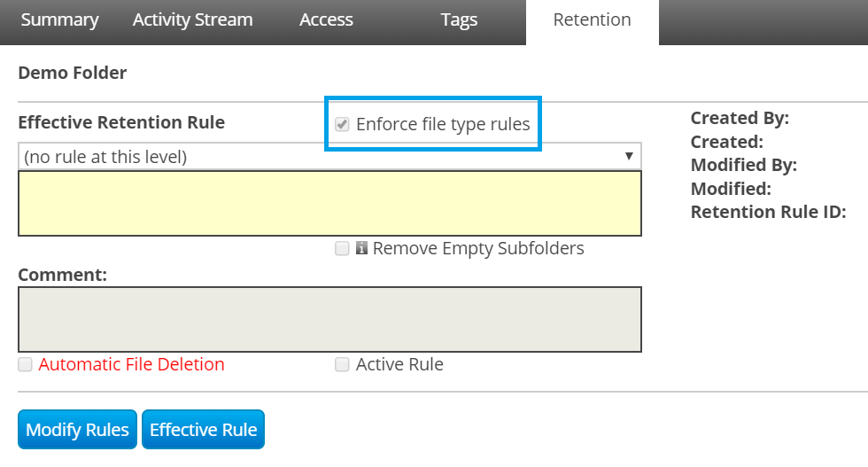868x467 pixels.
Task: Check the Automatic File Deletion box
Action: point(26,364)
